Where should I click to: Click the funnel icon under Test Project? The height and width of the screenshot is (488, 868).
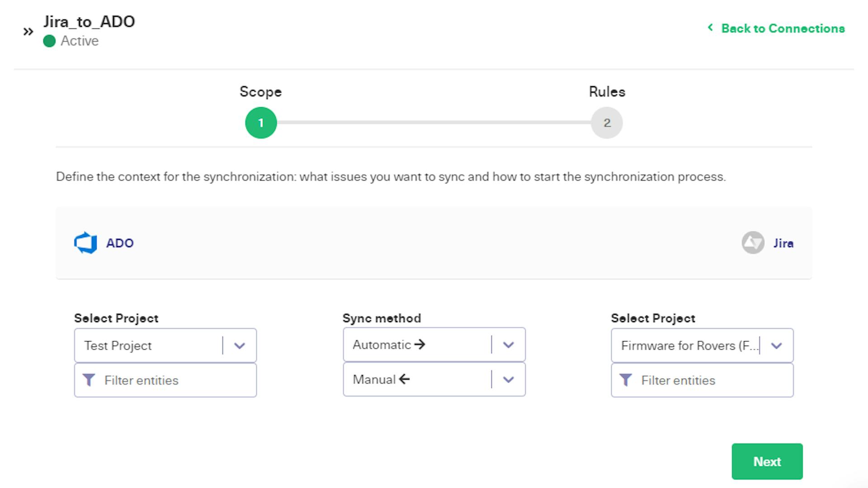89,380
